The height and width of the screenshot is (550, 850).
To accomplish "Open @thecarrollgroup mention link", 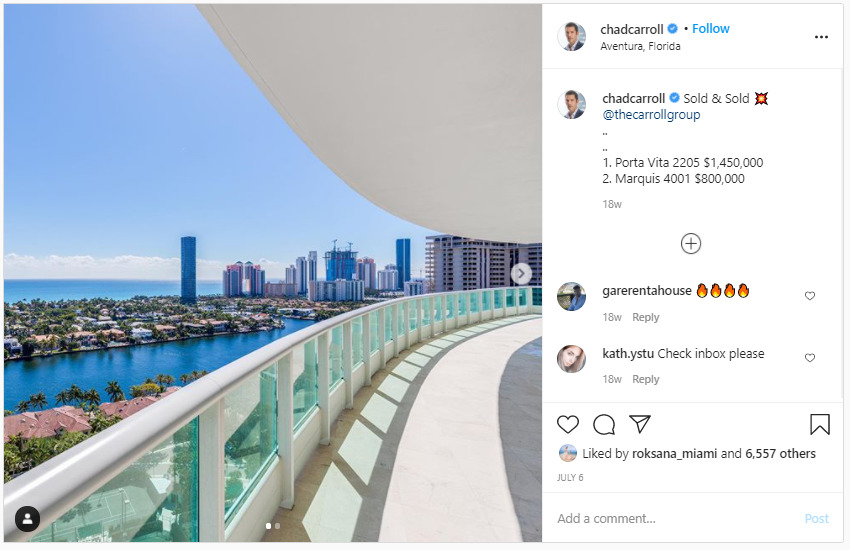I will (651, 115).
